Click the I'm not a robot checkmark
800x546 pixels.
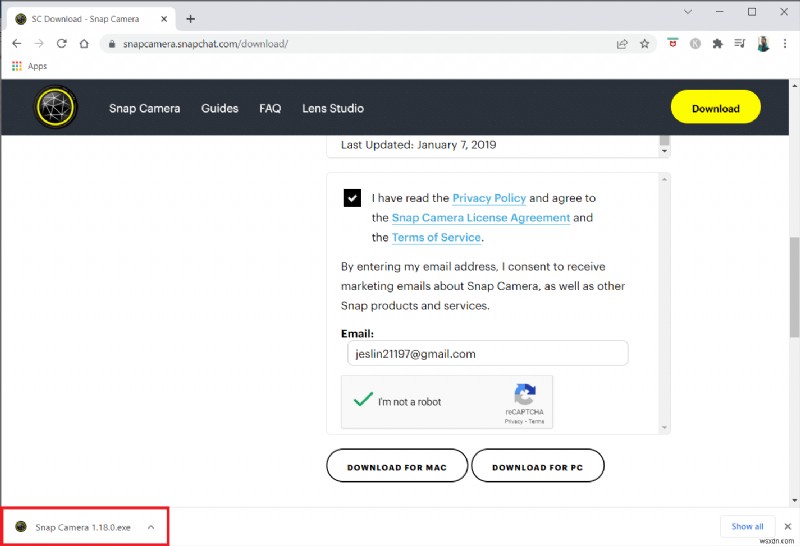coord(363,400)
